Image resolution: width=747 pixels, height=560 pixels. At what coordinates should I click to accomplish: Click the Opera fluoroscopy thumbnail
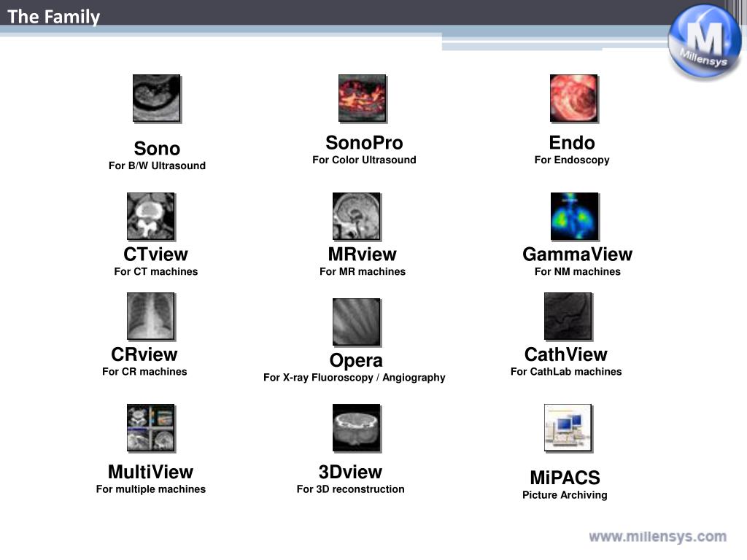point(357,322)
